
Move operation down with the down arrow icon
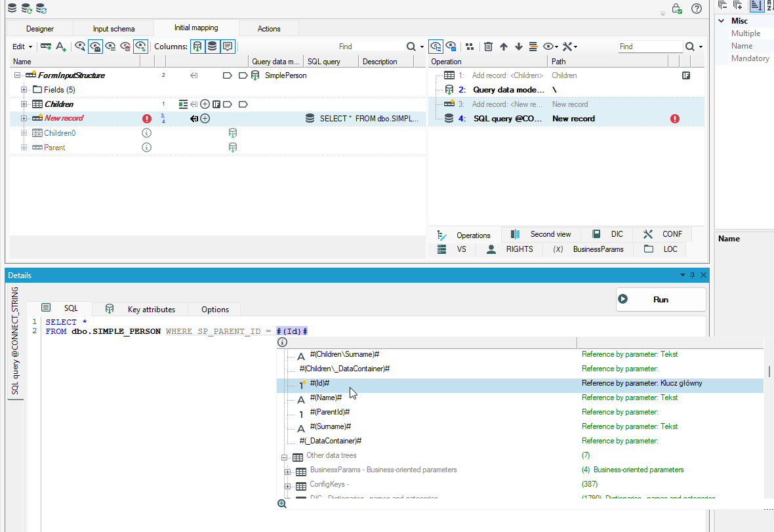[518, 47]
